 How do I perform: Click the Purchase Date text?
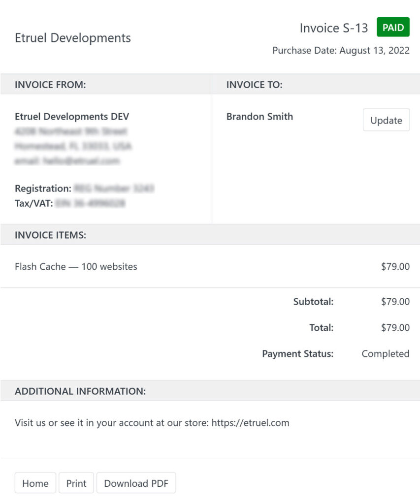coord(341,50)
